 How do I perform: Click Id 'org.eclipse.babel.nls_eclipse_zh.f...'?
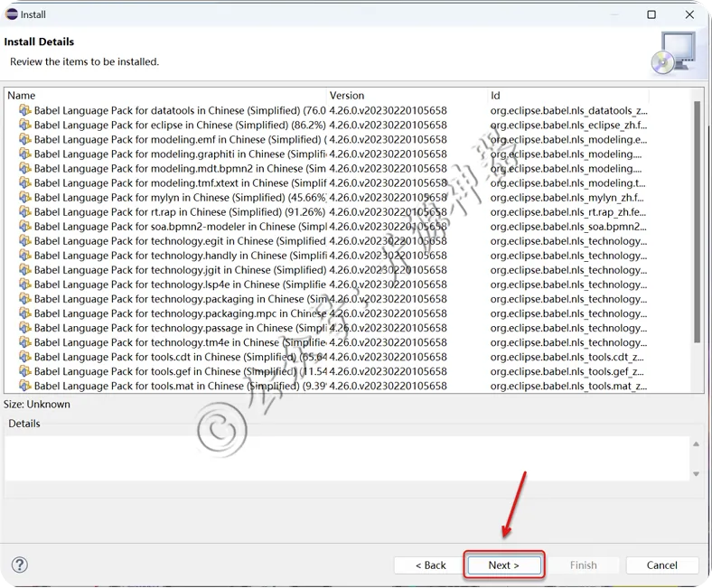(568, 125)
